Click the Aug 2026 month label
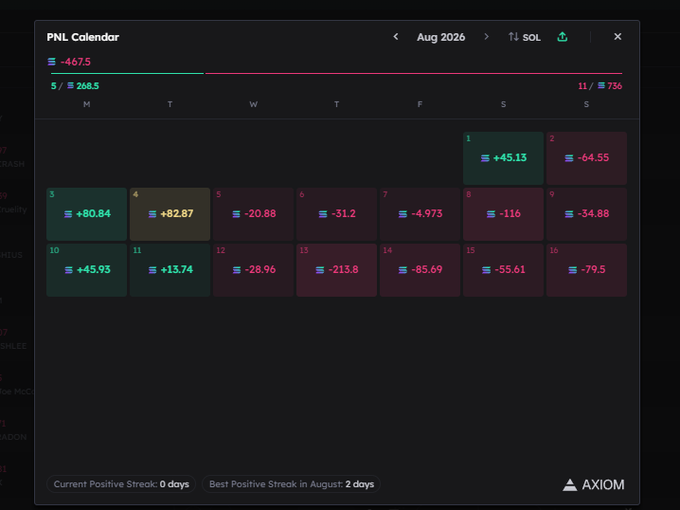Screen dimensions: 680x510 coord(441,37)
